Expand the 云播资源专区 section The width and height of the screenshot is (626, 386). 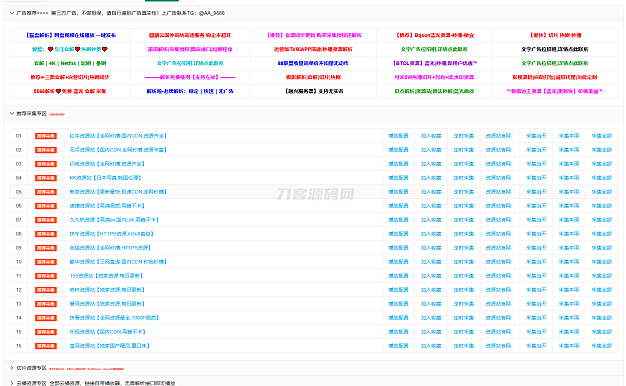pyautogui.click(x=12, y=383)
